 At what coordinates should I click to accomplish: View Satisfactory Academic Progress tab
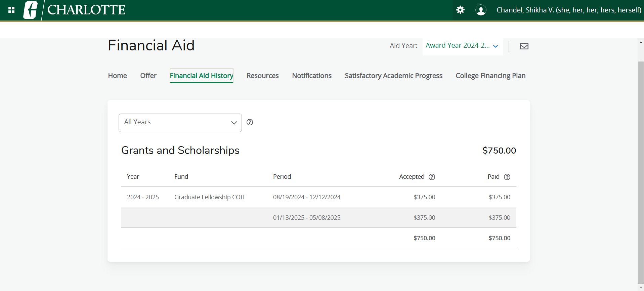click(x=393, y=76)
